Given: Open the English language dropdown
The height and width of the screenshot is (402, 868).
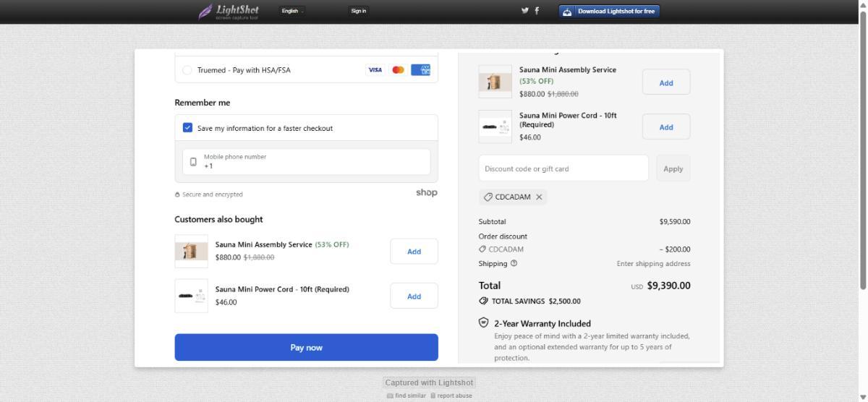Looking at the screenshot, I should (x=292, y=11).
